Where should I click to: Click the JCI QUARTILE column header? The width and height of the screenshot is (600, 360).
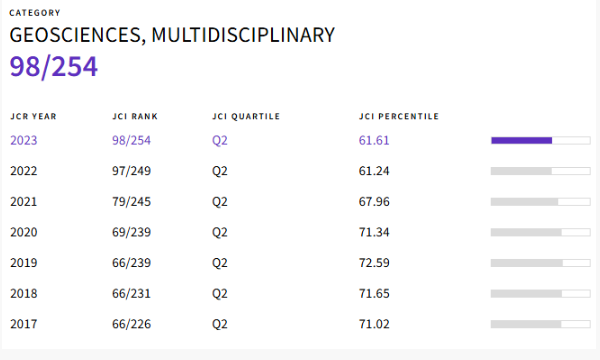(x=246, y=116)
